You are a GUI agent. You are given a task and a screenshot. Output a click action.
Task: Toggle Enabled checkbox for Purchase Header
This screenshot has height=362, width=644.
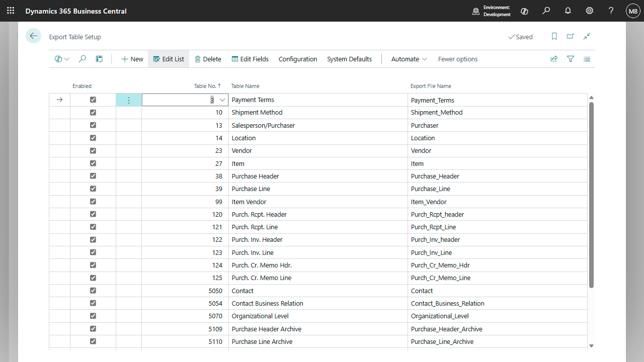(93, 176)
